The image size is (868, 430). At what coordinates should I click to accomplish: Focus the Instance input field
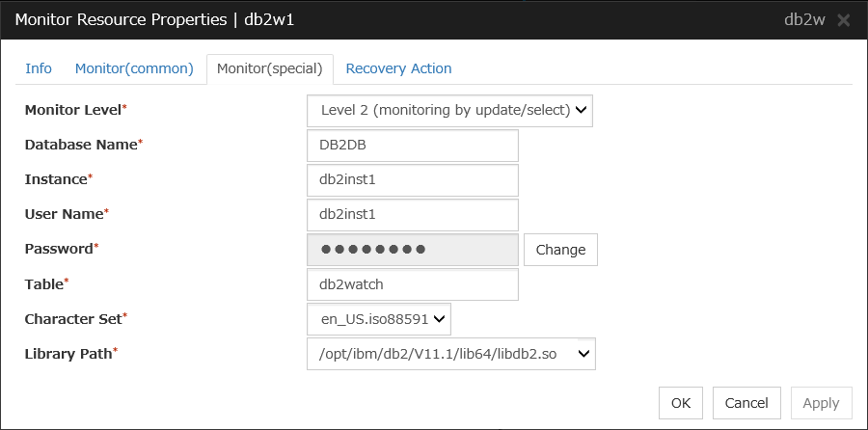413,180
